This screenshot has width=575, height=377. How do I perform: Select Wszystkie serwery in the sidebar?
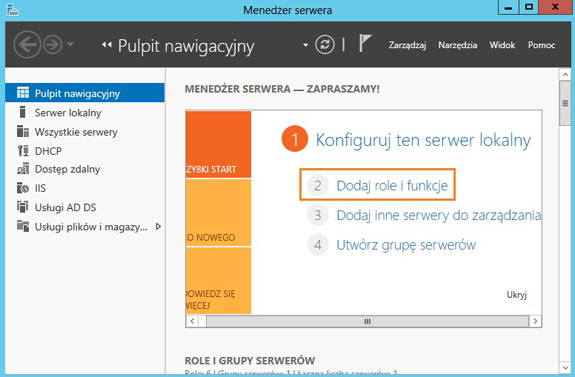click(76, 132)
